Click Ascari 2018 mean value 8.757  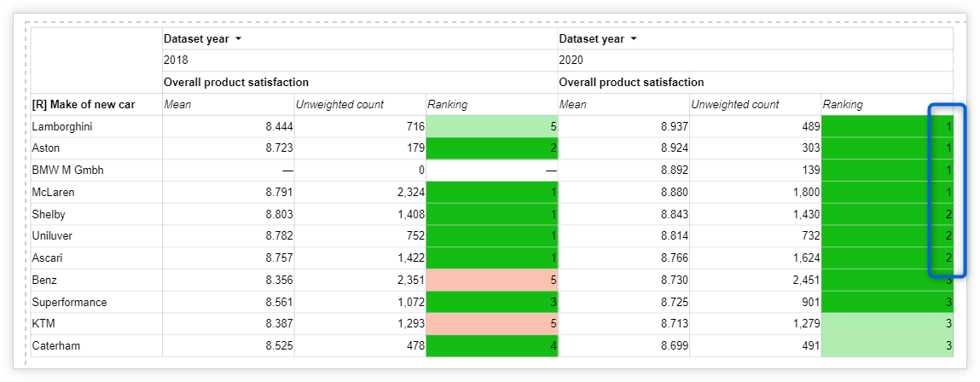pos(280,258)
